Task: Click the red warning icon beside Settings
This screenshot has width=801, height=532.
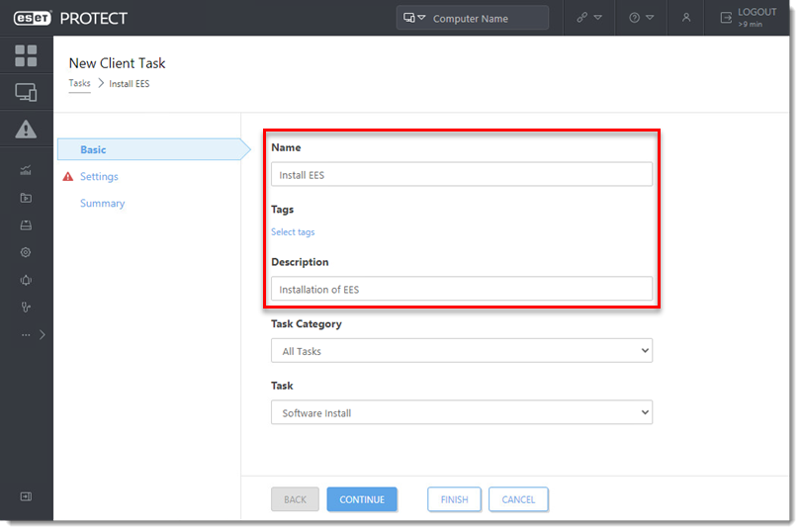Action: click(x=68, y=176)
